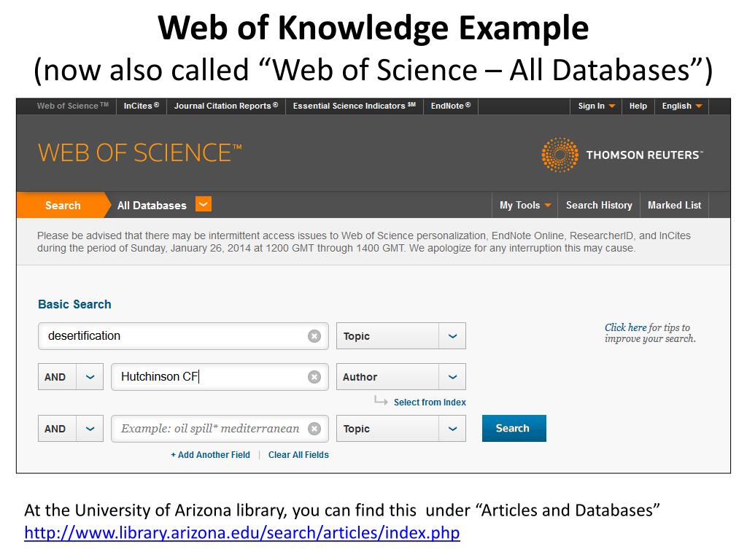Click the Thomson Reuters logo

pyautogui.click(x=622, y=155)
